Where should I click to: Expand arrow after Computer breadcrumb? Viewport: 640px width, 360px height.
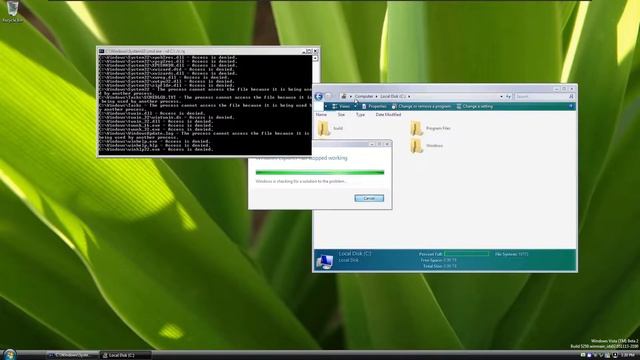376,97
